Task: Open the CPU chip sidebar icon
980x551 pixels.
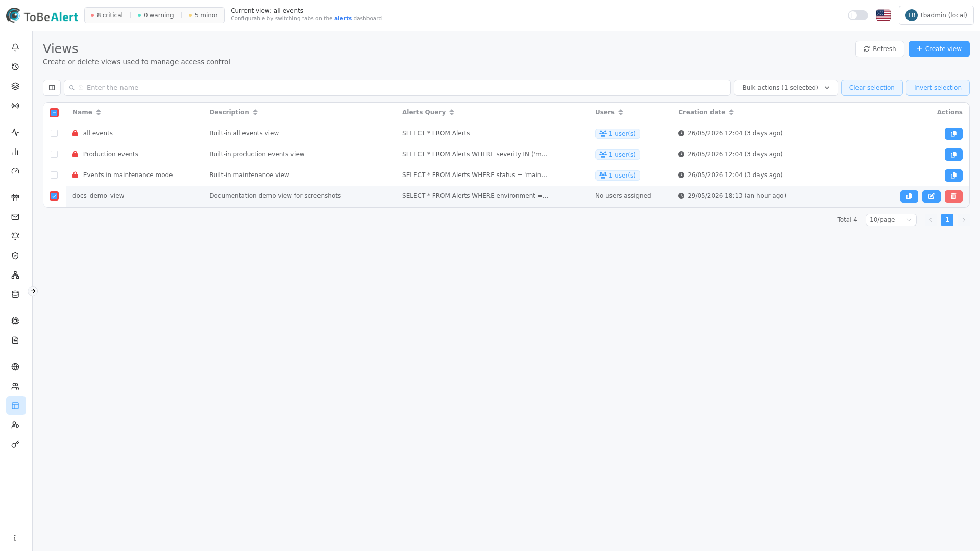Action: [15, 321]
